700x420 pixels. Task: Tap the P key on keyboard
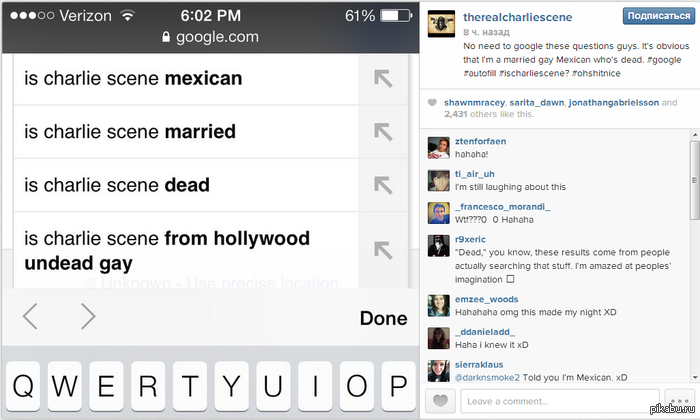pos(398,387)
